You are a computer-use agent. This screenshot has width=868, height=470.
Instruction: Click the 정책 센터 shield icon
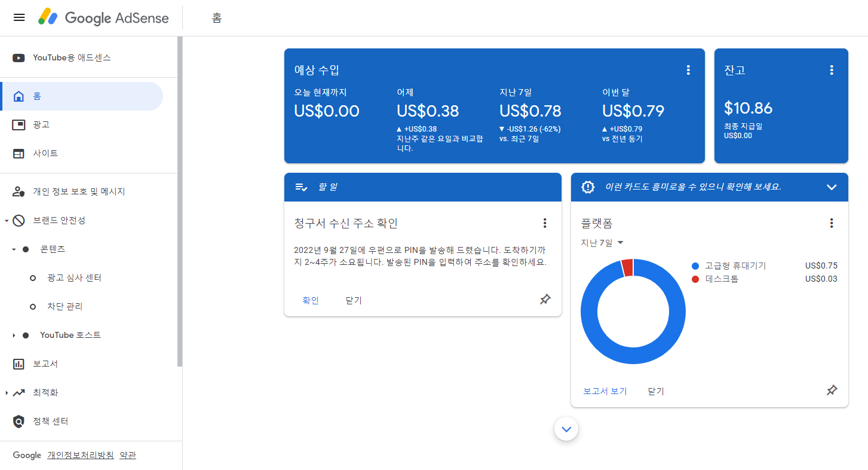click(x=19, y=422)
